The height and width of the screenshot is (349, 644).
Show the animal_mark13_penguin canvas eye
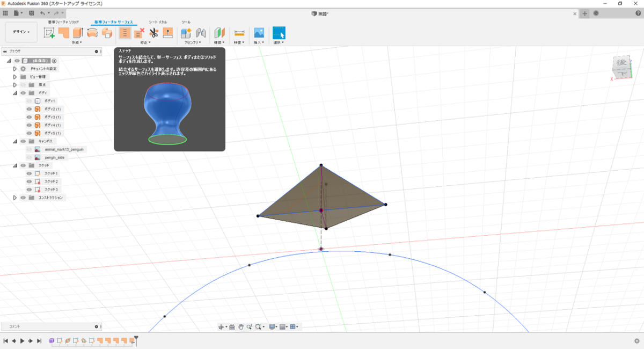[x=29, y=149]
